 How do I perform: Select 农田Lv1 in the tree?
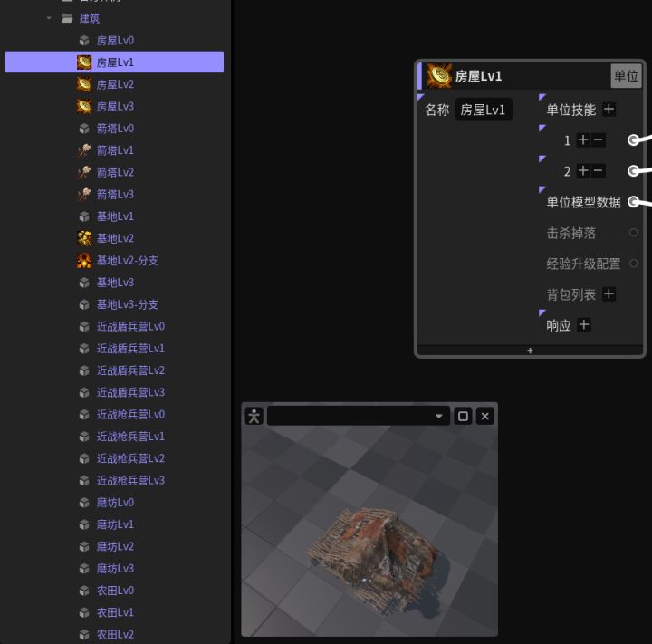[x=115, y=612]
